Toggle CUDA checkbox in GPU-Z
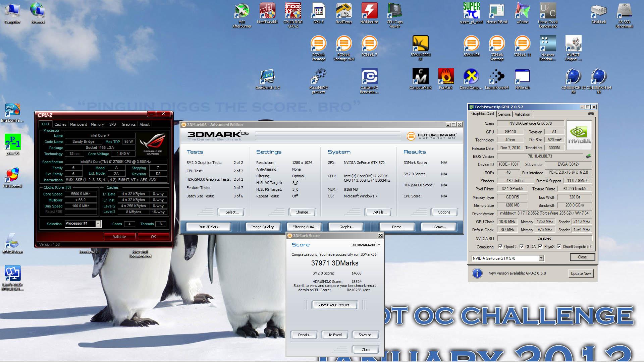 (x=522, y=246)
